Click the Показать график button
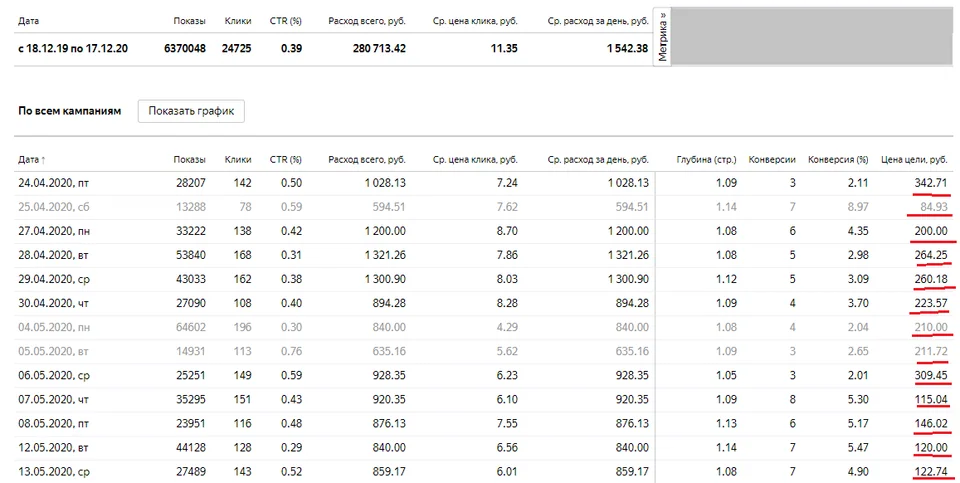This screenshot has height=483, width=960. [x=191, y=111]
